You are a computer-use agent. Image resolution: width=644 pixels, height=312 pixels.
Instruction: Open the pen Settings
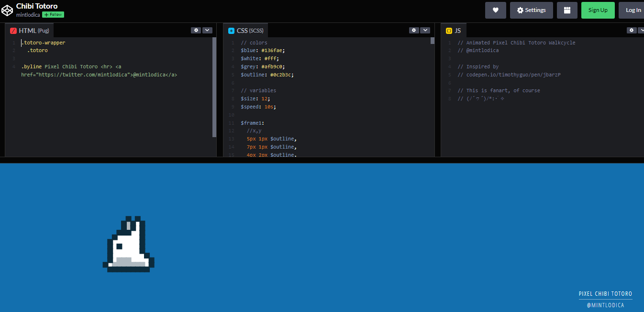531,10
